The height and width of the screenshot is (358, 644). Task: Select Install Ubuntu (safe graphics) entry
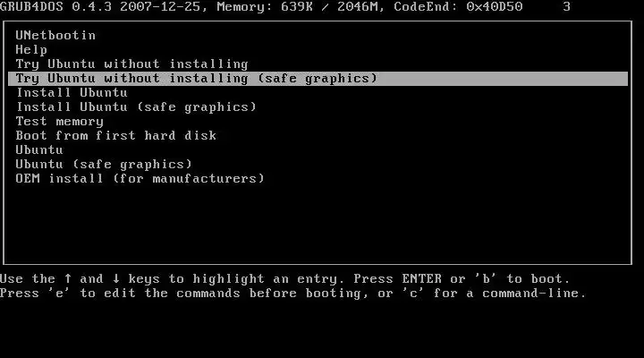136,107
